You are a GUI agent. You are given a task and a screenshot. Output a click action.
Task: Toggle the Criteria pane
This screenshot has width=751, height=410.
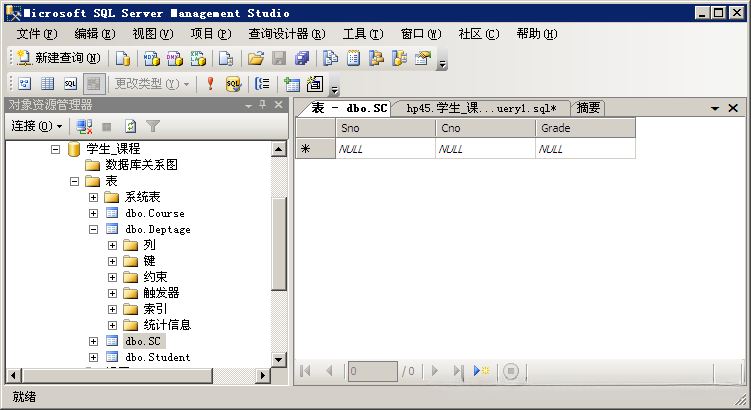(x=47, y=84)
